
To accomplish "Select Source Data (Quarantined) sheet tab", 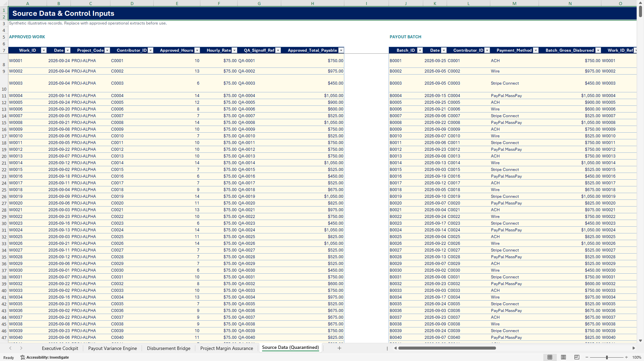I will click(290, 348).
